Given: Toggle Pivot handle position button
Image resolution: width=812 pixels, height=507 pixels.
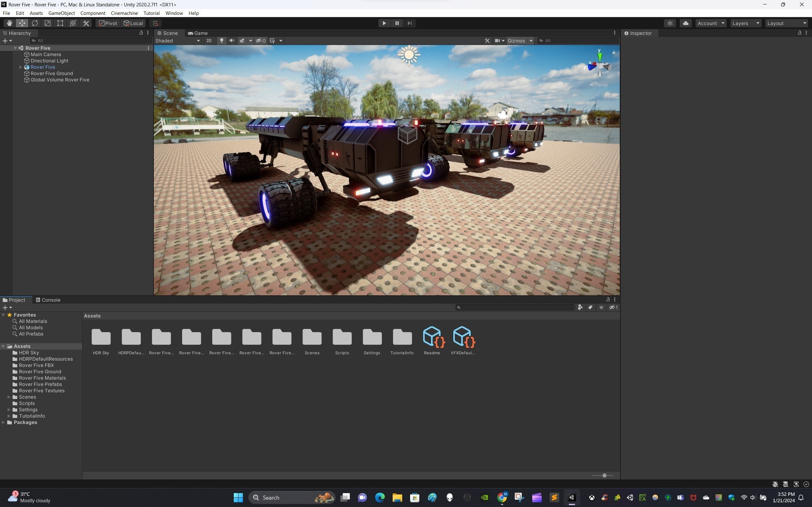Looking at the screenshot, I should [x=108, y=23].
